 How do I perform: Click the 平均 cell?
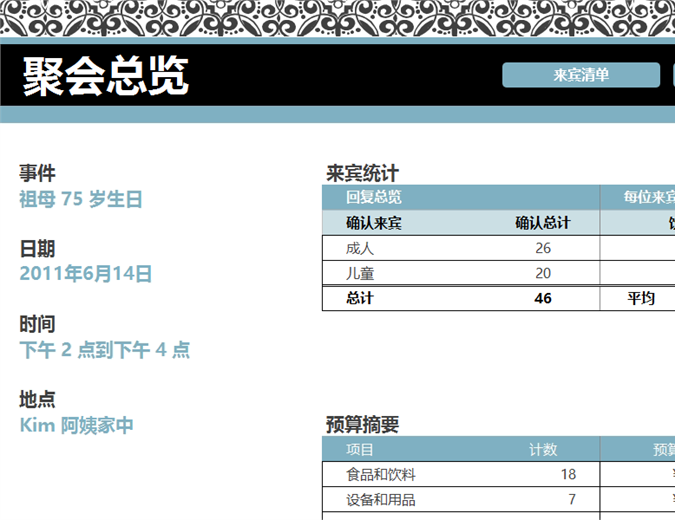click(641, 298)
